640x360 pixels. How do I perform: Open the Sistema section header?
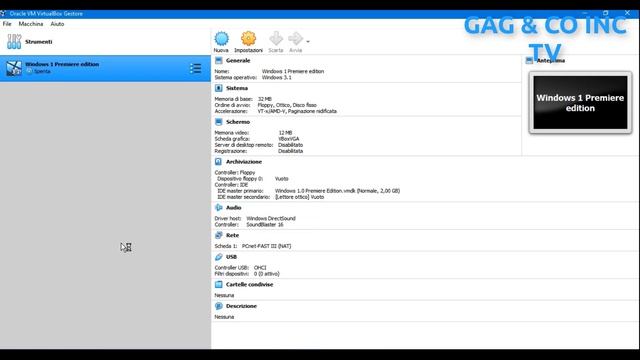(x=237, y=88)
